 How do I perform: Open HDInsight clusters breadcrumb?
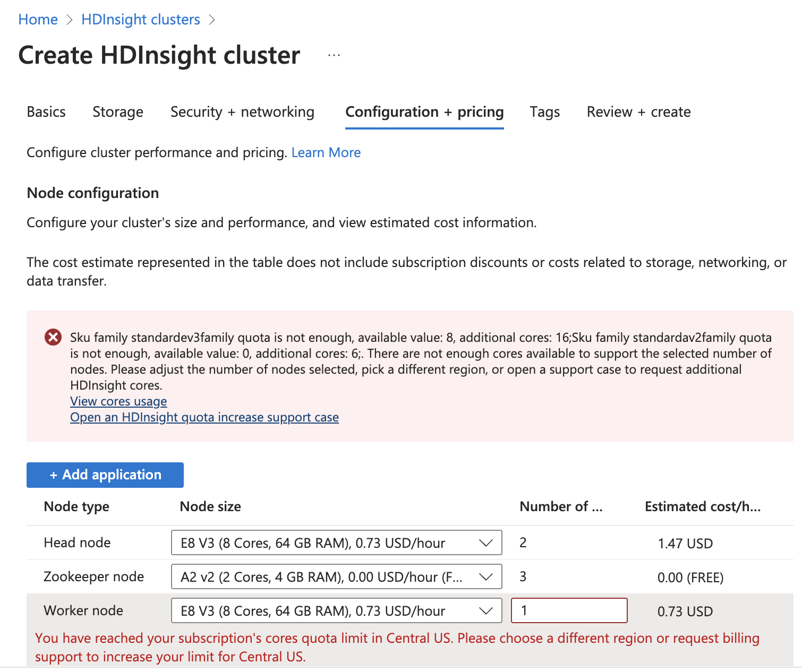pos(141,20)
